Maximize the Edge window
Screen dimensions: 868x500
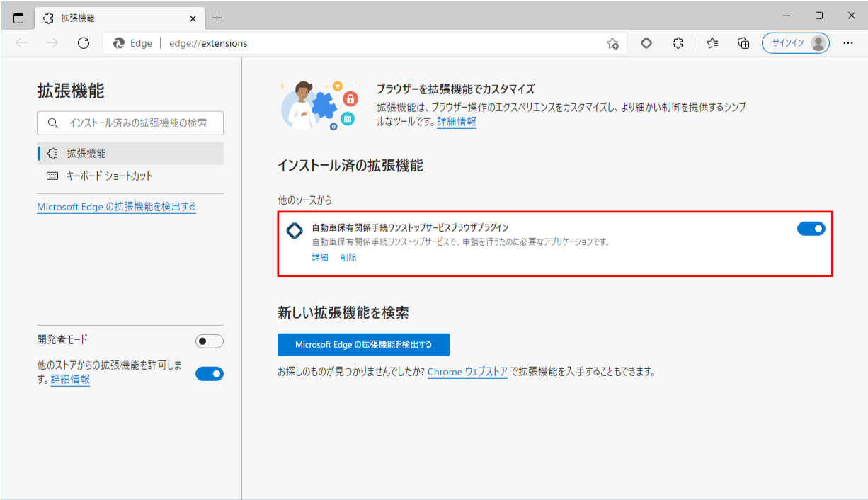(x=819, y=16)
